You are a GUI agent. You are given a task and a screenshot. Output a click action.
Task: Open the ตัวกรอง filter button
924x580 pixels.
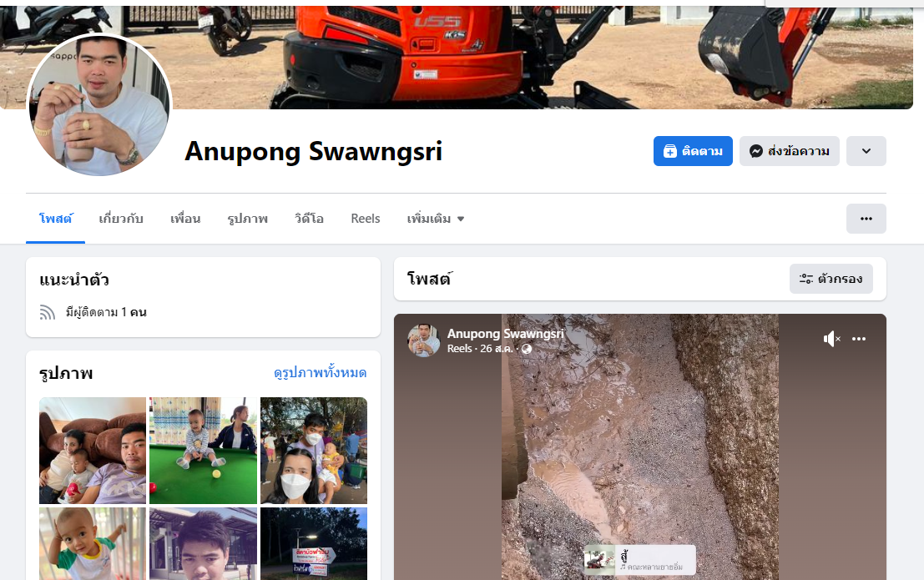tap(831, 279)
